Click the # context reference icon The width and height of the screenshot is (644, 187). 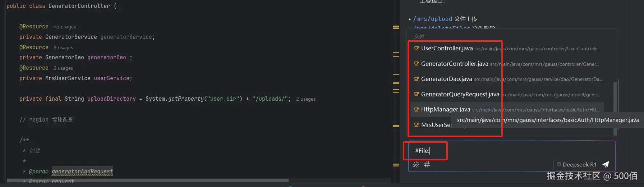427,164
